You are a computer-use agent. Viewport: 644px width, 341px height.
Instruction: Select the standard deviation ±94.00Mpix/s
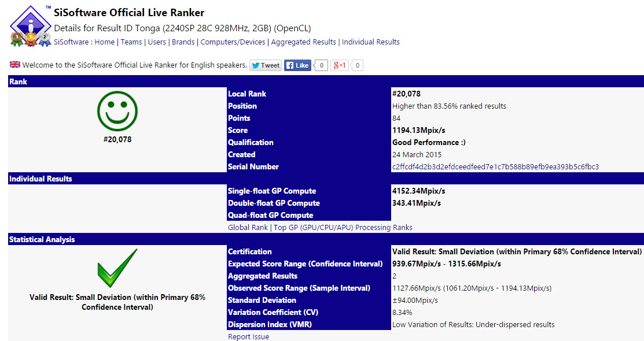tap(415, 301)
